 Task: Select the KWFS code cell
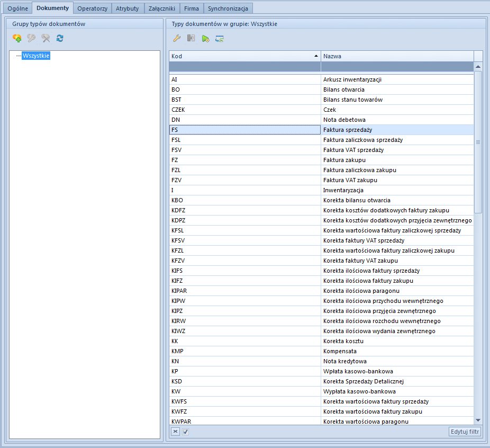tap(244, 401)
